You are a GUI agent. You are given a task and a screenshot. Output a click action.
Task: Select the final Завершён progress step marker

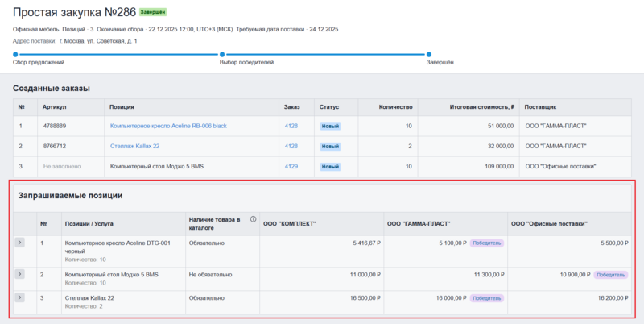(x=430, y=54)
